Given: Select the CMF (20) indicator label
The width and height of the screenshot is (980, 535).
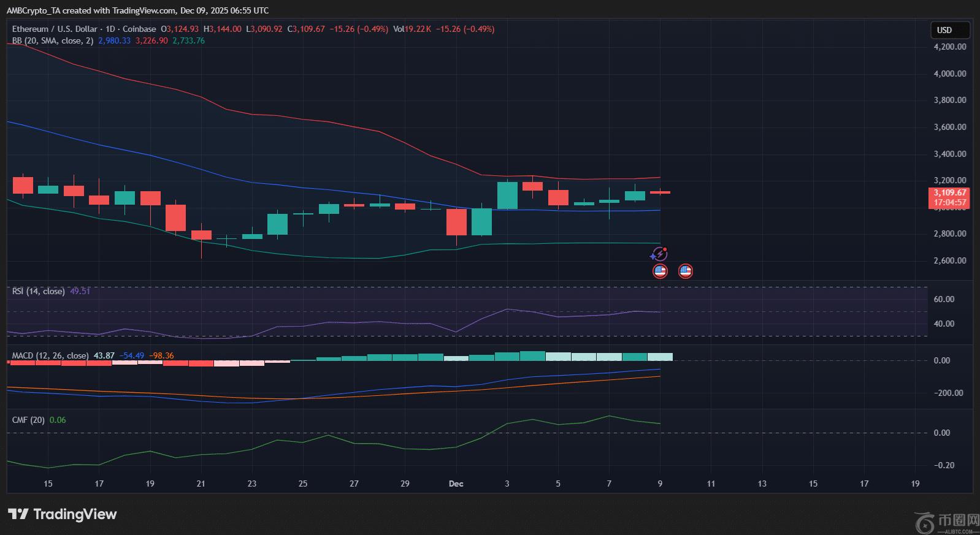Looking at the screenshot, I should coord(28,420).
